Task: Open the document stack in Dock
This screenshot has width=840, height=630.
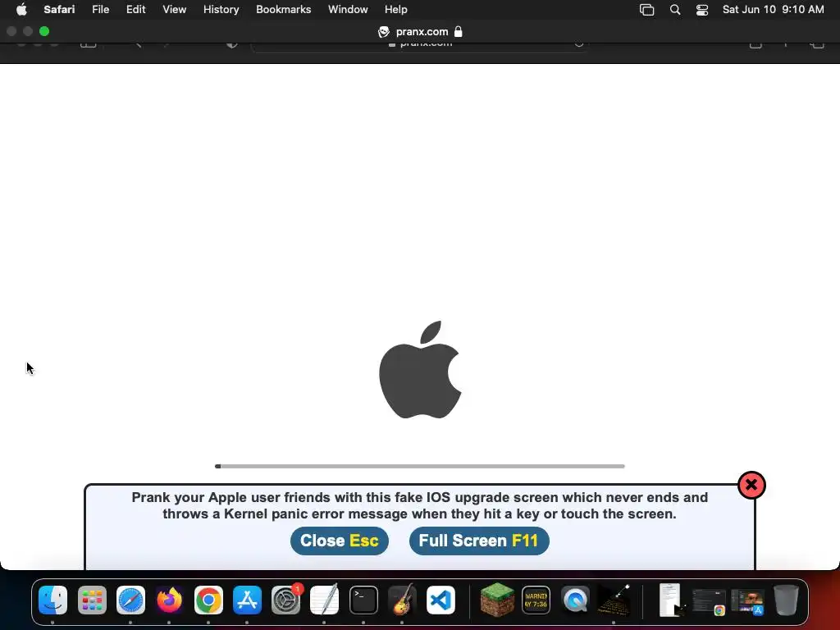Action: coord(672,600)
